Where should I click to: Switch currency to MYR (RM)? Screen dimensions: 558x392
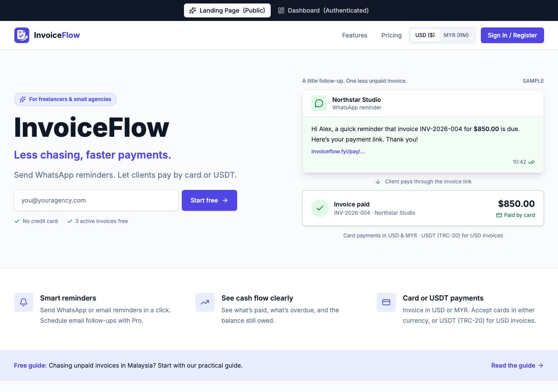click(x=456, y=35)
